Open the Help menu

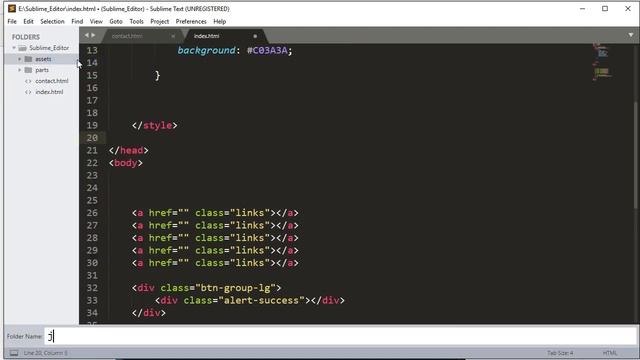(220, 21)
